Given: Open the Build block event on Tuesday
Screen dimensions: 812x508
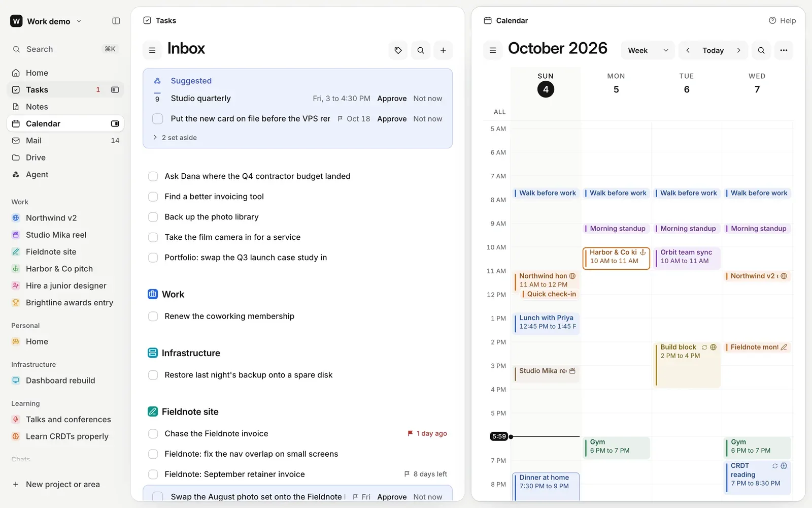Looking at the screenshot, I should pos(687,365).
